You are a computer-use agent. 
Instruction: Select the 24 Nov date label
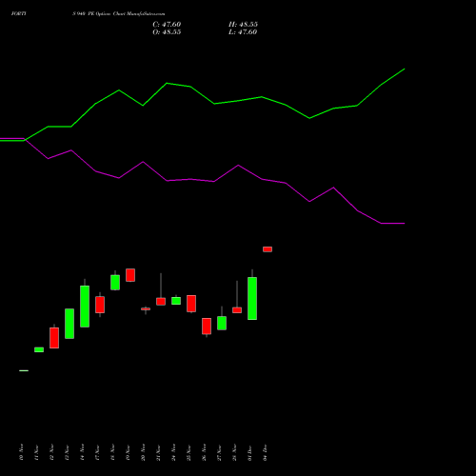(173, 452)
